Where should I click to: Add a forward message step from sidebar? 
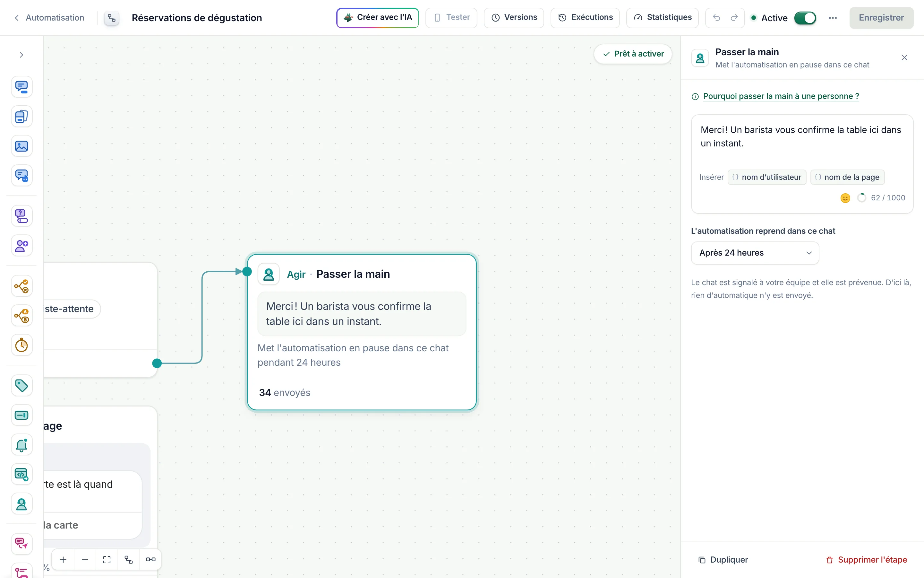click(21, 544)
